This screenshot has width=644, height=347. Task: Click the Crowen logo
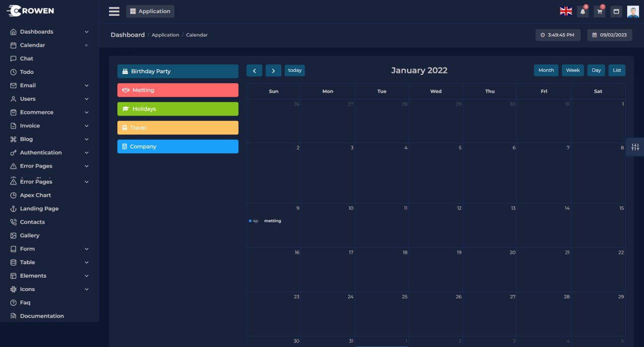click(31, 11)
